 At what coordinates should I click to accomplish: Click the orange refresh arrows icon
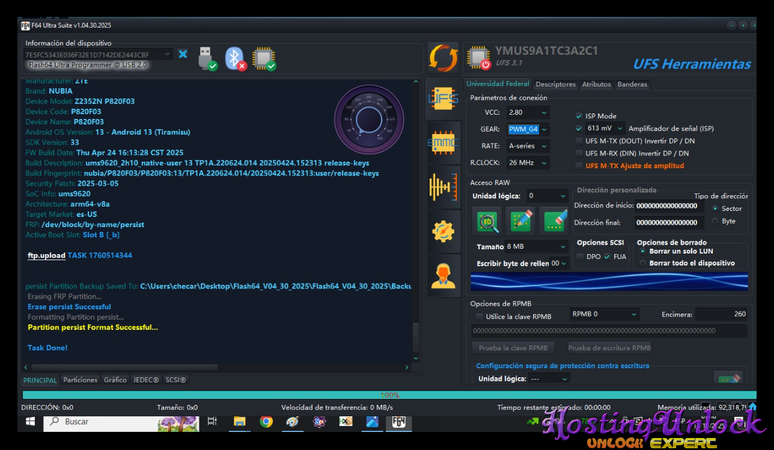pyautogui.click(x=443, y=57)
